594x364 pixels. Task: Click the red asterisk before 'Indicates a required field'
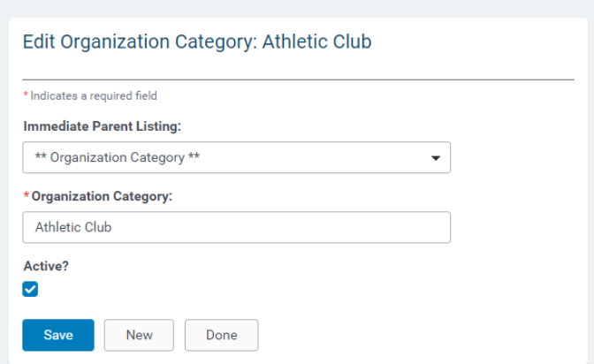click(26, 94)
